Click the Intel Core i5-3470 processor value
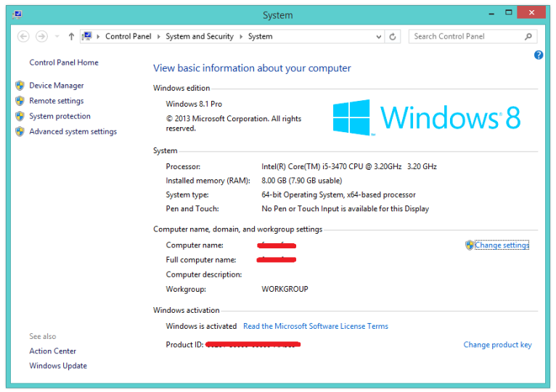 (349, 166)
